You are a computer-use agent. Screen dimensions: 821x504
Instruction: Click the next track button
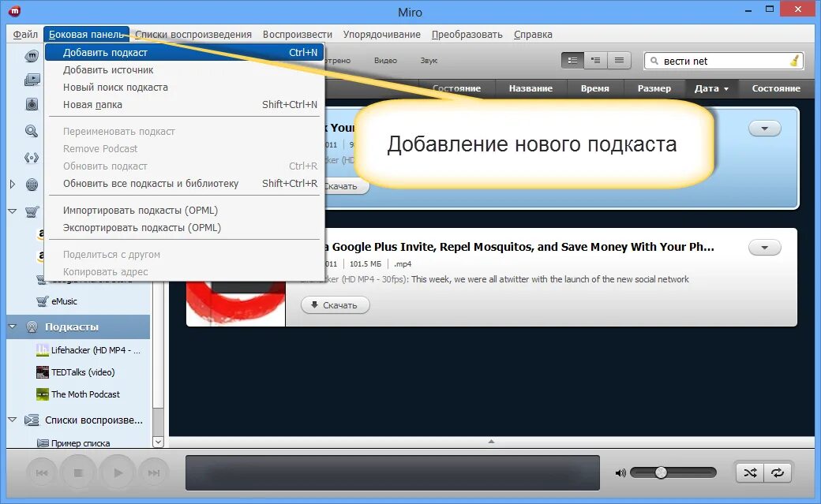tap(153, 473)
